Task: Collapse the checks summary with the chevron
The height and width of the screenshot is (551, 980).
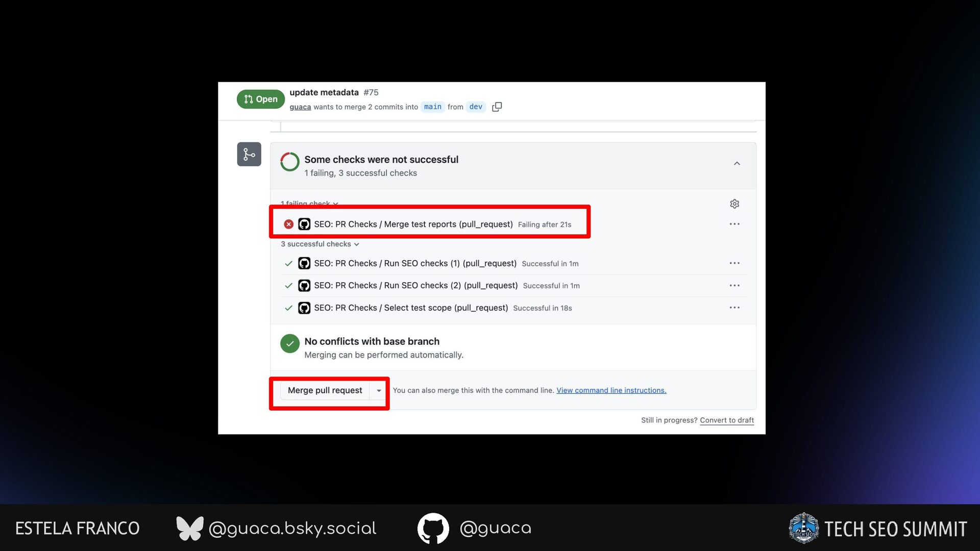Action: [737, 163]
